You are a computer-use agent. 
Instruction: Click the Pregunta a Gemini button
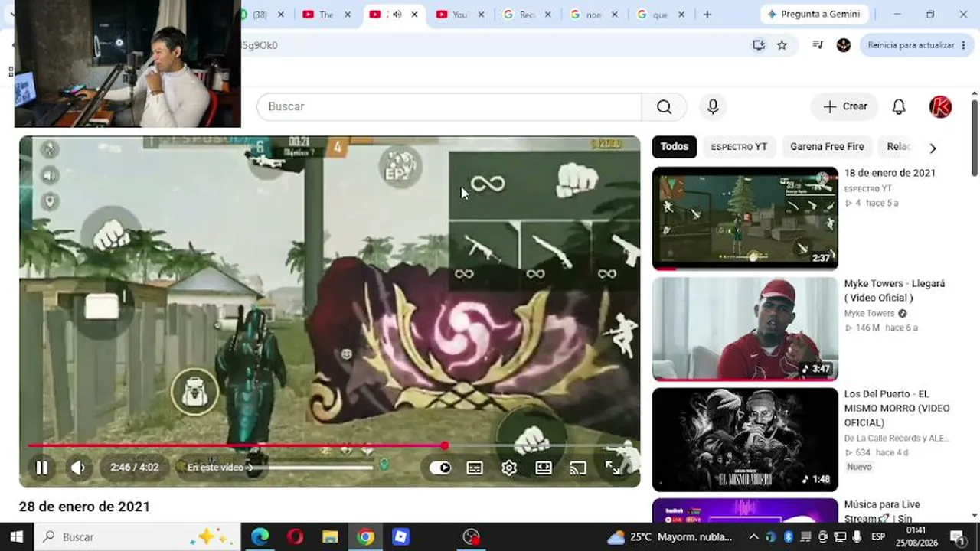pos(813,15)
